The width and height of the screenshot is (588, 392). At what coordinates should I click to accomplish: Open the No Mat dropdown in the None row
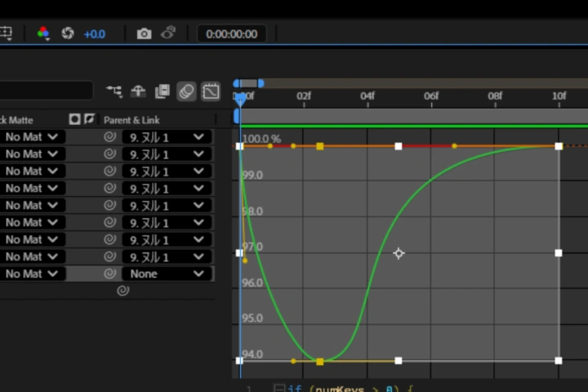32,274
